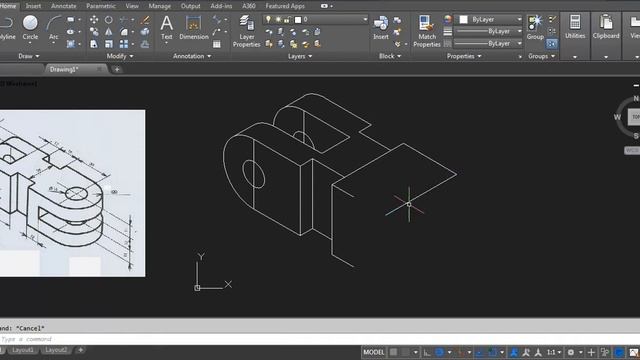Toggle polar tracking in status bar
This screenshot has height=360, width=640.
click(439, 352)
